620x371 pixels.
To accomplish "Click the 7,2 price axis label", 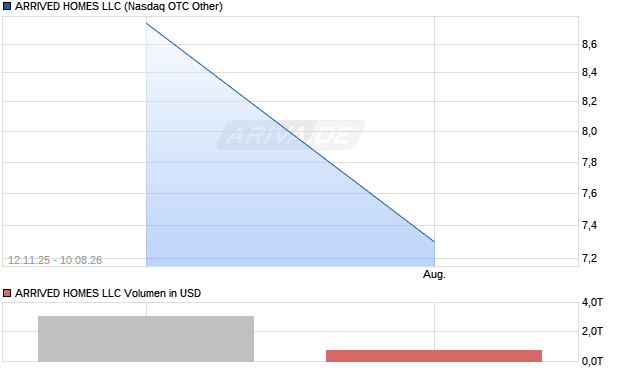I will 589,258.
